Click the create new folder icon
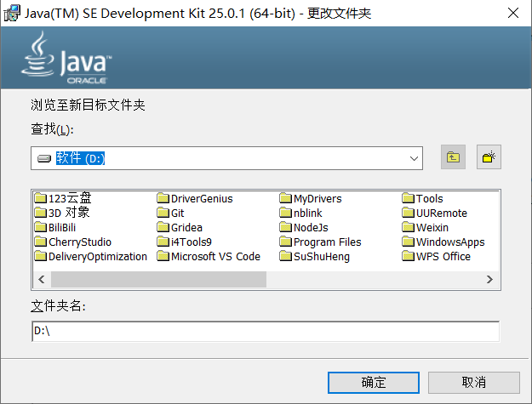The image size is (532, 404). coord(489,157)
